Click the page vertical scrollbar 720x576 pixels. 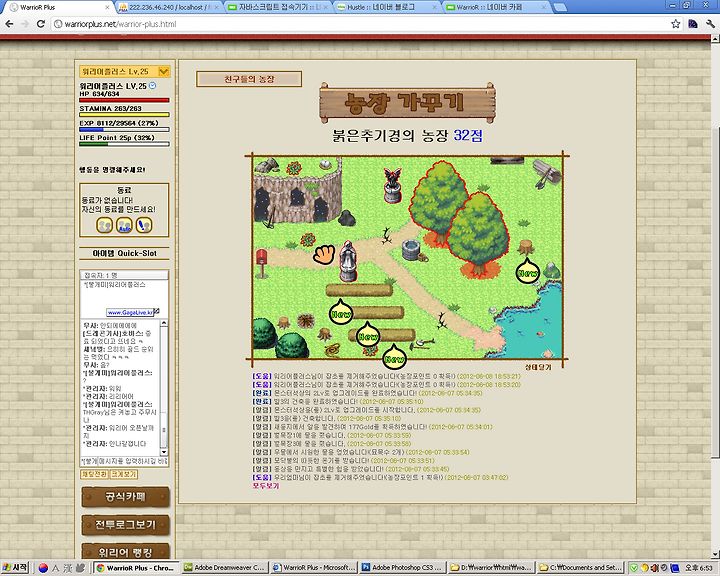[715, 294]
